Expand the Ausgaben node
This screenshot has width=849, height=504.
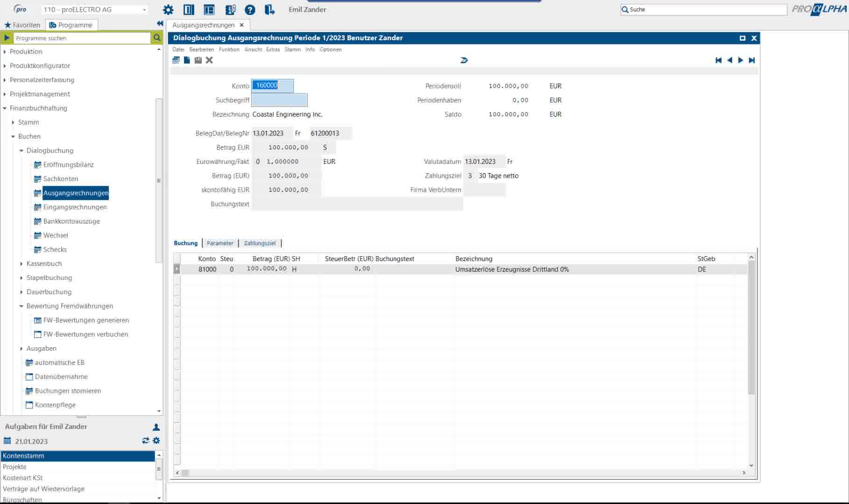point(21,349)
